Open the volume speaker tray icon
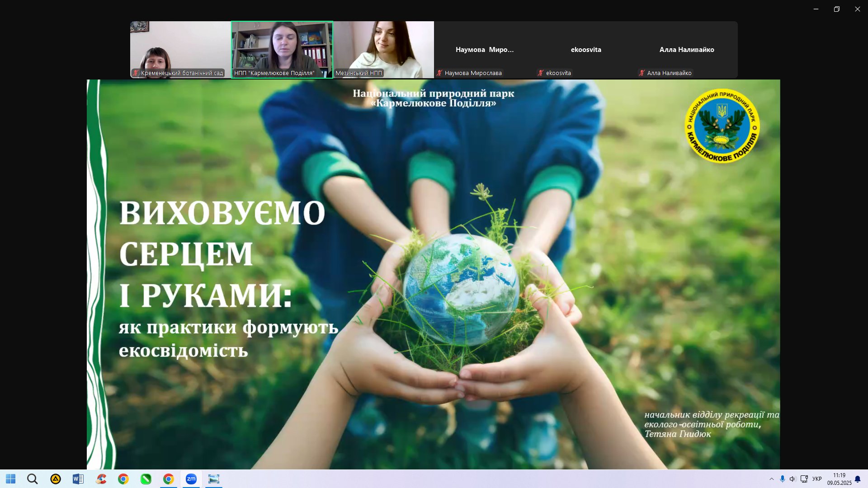868x488 pixels. click(x=793, y=479)
